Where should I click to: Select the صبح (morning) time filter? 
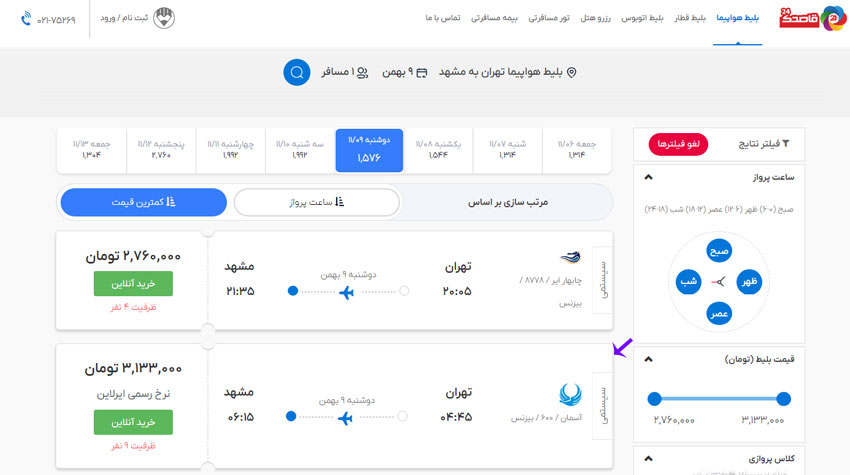[x=719, y=251]
